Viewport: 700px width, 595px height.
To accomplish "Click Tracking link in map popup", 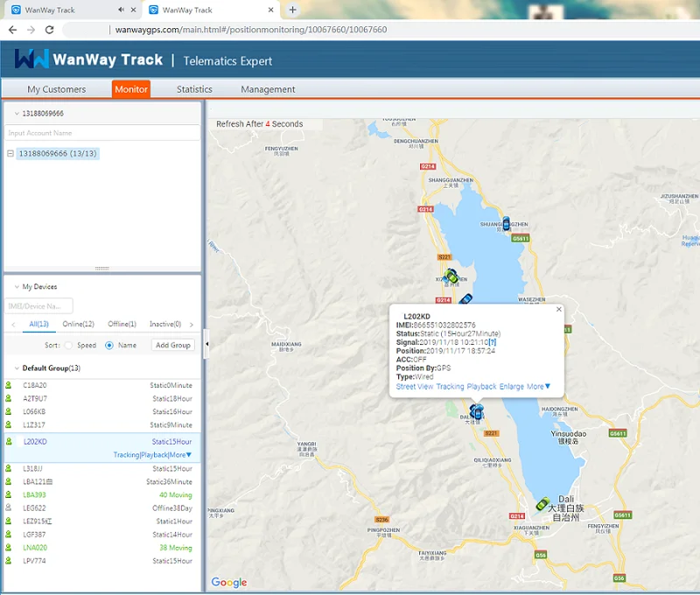I will click(450, 387).
